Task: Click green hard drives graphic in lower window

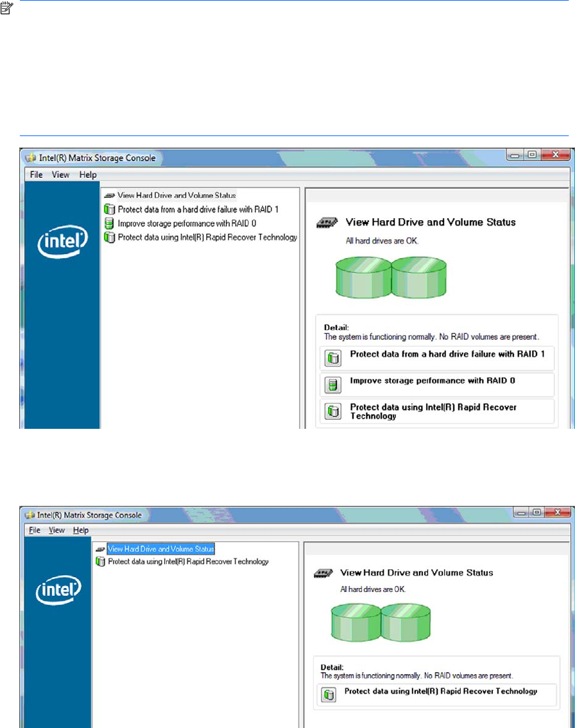Action: pyautogui.click(x=381, y=623)
